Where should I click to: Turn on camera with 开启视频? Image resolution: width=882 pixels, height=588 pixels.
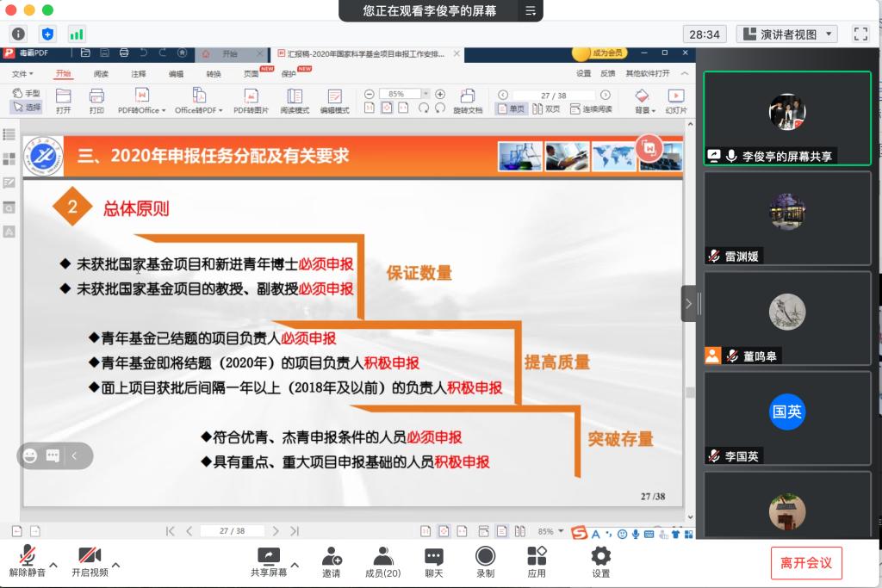point(90,561)
